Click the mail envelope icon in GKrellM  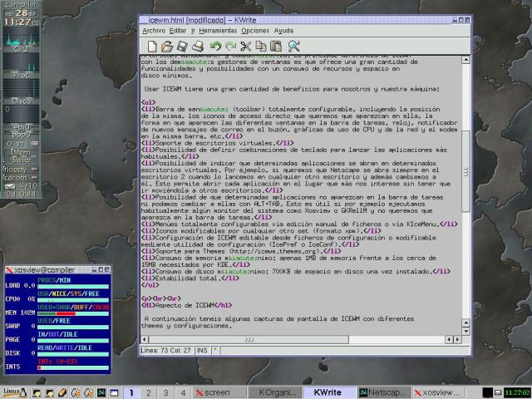pyautogui.click(x=10, y=186)
